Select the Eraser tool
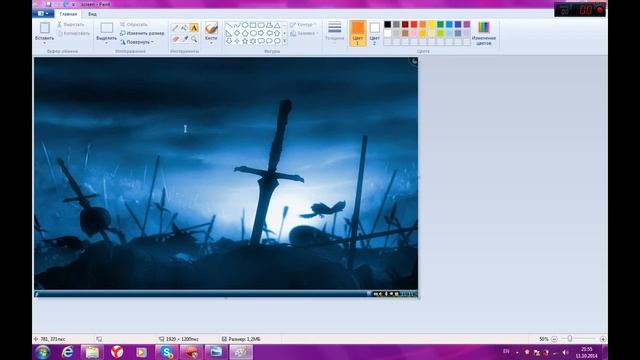The height and width of the screenshot is (360, 640). pos(175,39)
